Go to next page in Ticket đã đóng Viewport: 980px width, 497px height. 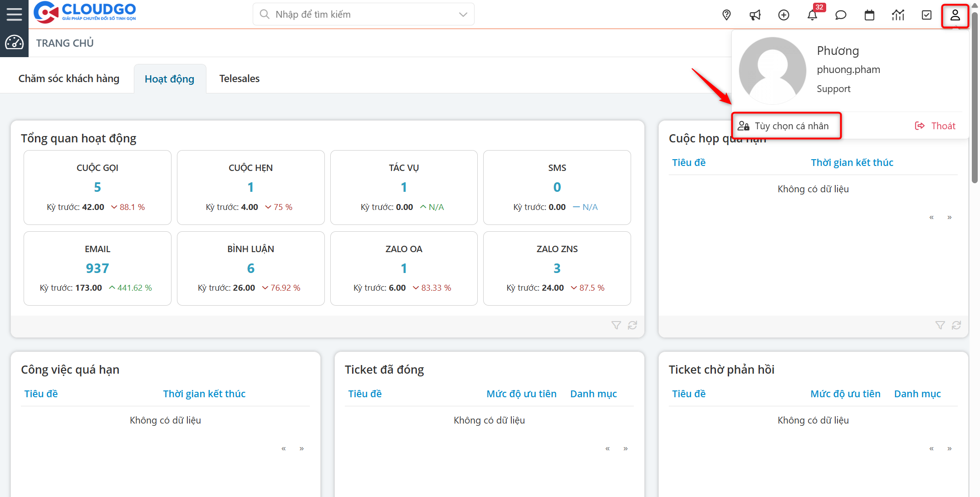point(625,448)
